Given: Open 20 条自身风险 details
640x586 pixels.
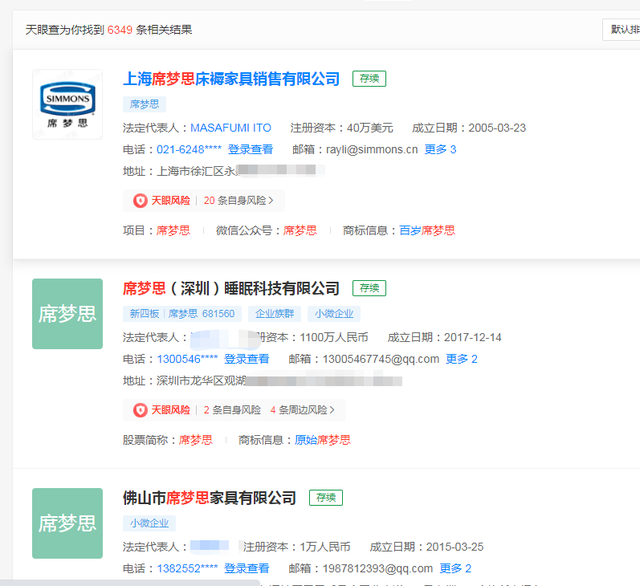Looking at the screenshot, I should pos(238,201).
